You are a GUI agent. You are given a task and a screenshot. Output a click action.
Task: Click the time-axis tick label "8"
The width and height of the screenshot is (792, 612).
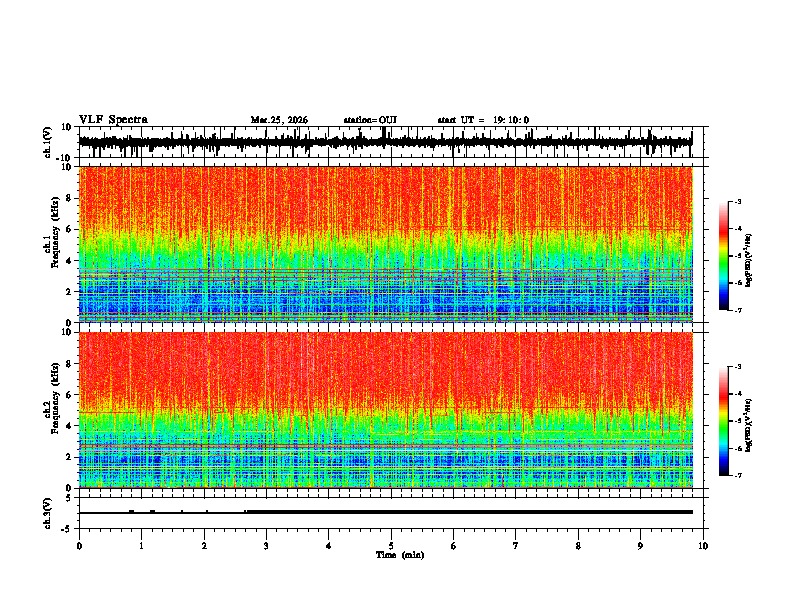pyautogui.click(x=578, y=546)
